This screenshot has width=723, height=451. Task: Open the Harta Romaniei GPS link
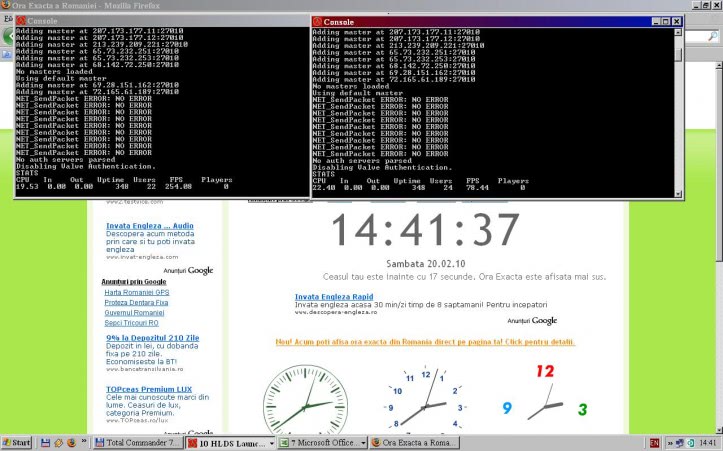(135, 293)
